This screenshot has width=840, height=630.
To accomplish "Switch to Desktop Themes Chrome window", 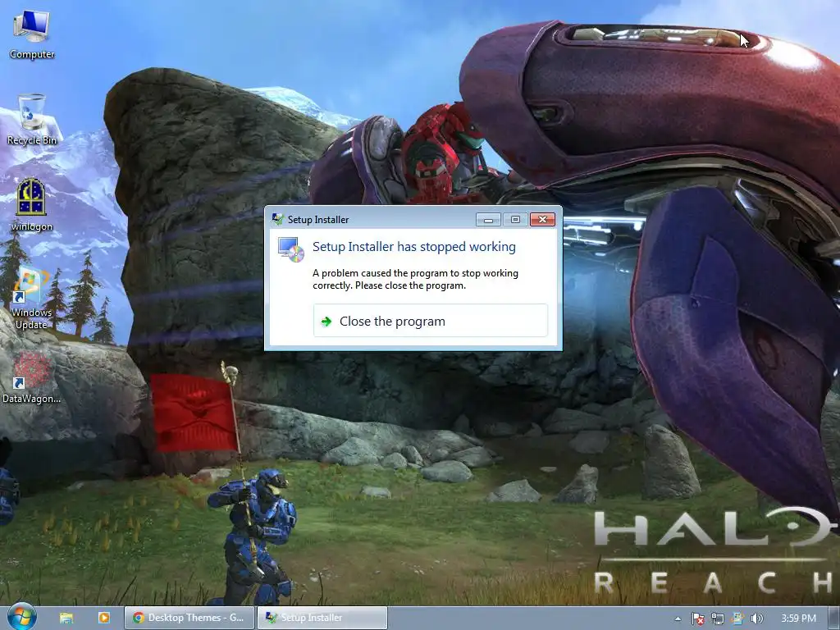I will click(189, 618).
